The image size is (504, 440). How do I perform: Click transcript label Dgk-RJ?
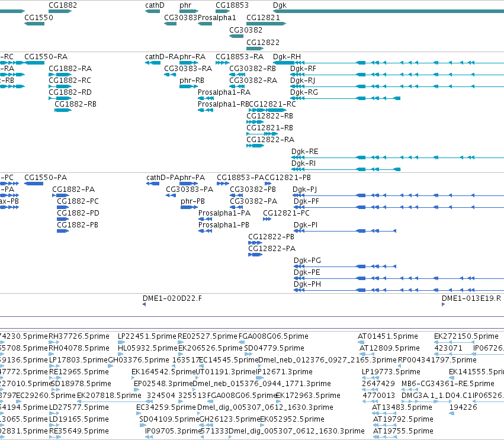click(303, 81)
